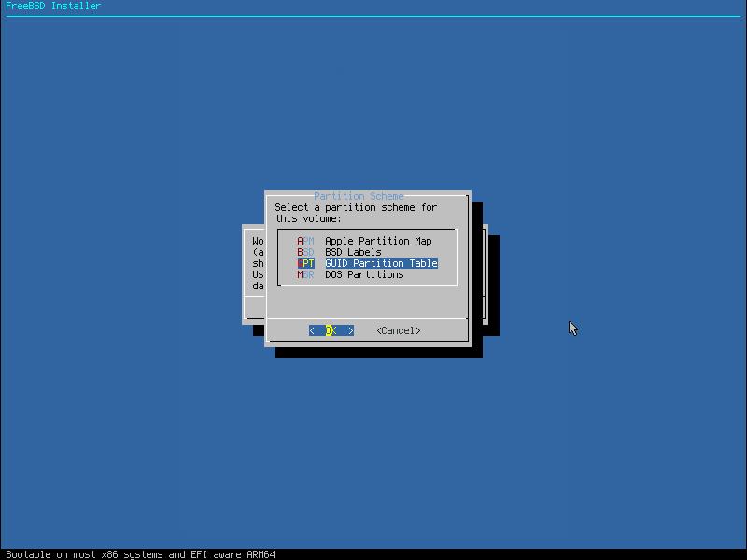Choose the BSD Labels scheme
This screenshot has height=560, width=747.
(353, 252)
